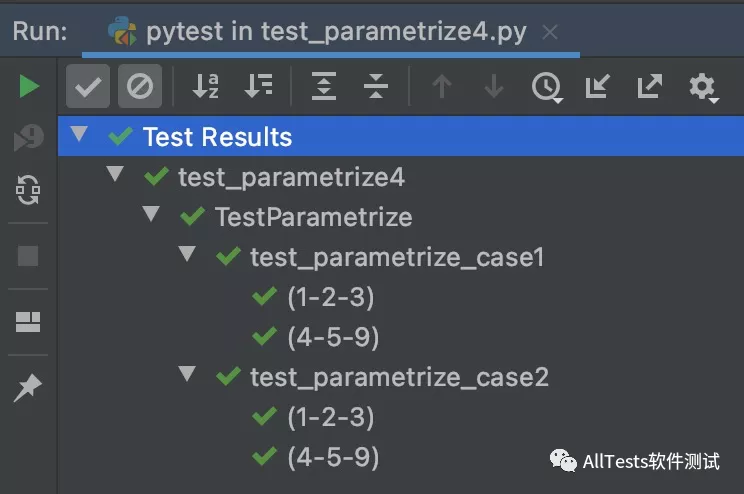Close the pytest run tab
744x494 pixels.
549,32
